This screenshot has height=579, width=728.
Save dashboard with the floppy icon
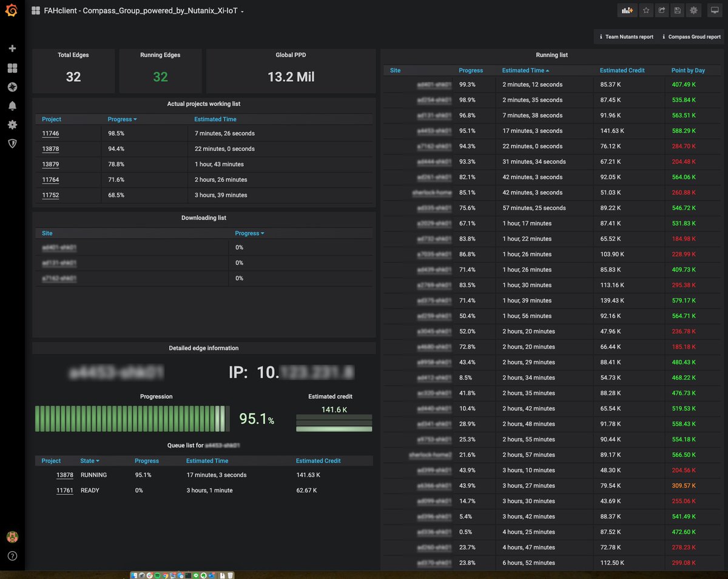click(678, 10)
